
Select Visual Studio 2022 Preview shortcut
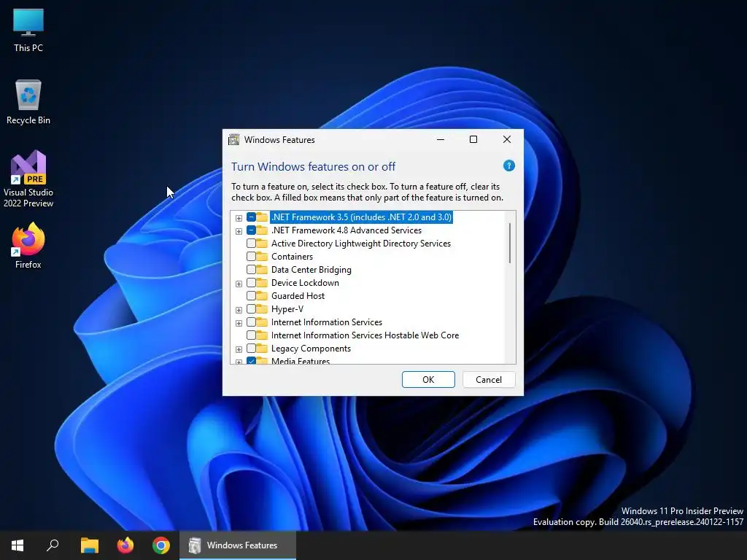[x=28, y=179]
